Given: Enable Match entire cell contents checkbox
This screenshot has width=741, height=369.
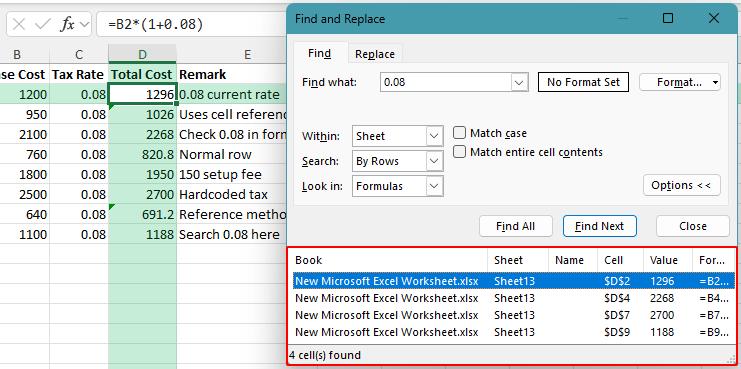Looking at the screenshot, I should click(x=459, y=152).
